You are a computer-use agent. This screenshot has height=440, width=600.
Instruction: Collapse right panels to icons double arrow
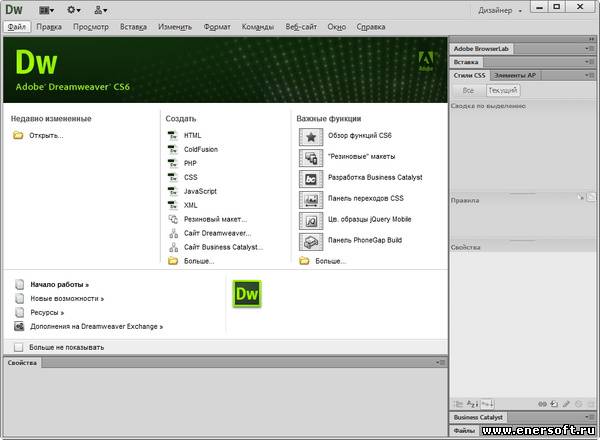tap(592, 39)
